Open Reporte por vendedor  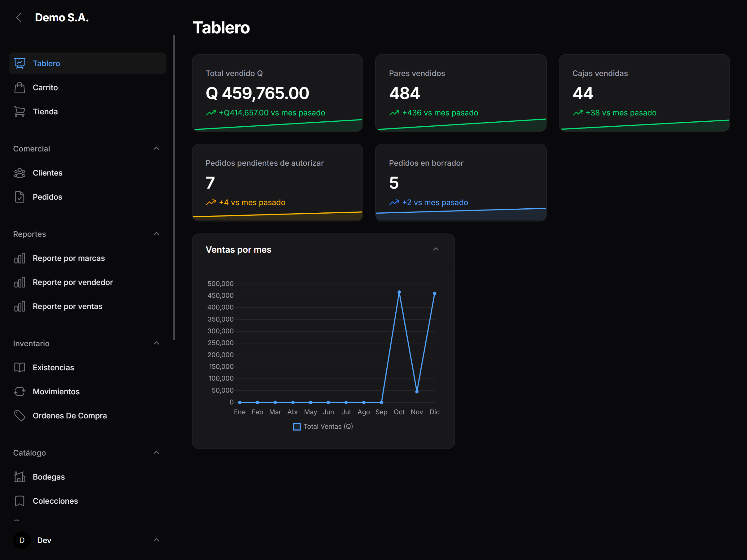coord(73,282)
